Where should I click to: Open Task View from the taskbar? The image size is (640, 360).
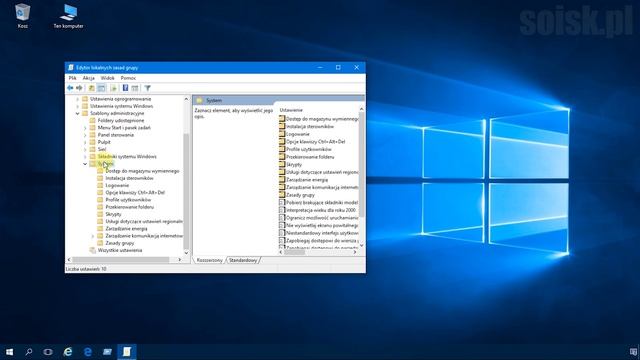click(48, 352)
